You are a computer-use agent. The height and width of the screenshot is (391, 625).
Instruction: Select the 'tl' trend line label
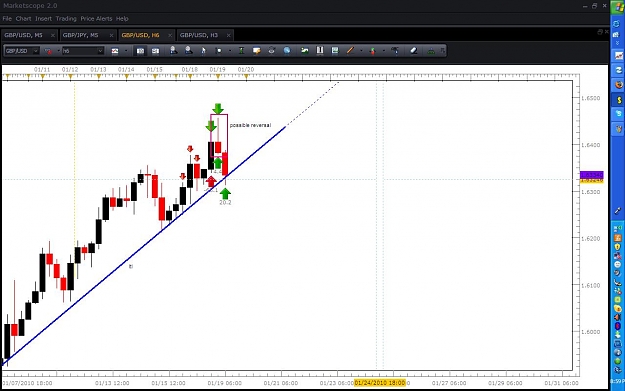tap(131, 266)
